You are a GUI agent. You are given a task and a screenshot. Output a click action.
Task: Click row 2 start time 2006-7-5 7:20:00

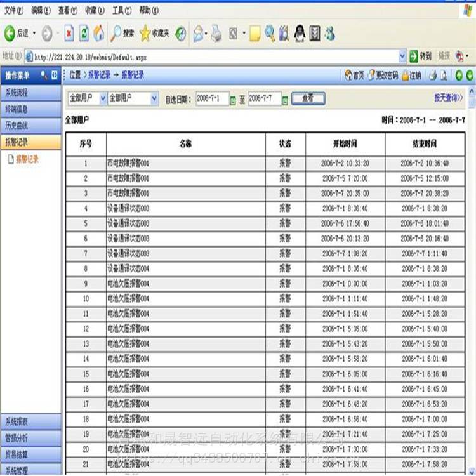pos(345,178)
